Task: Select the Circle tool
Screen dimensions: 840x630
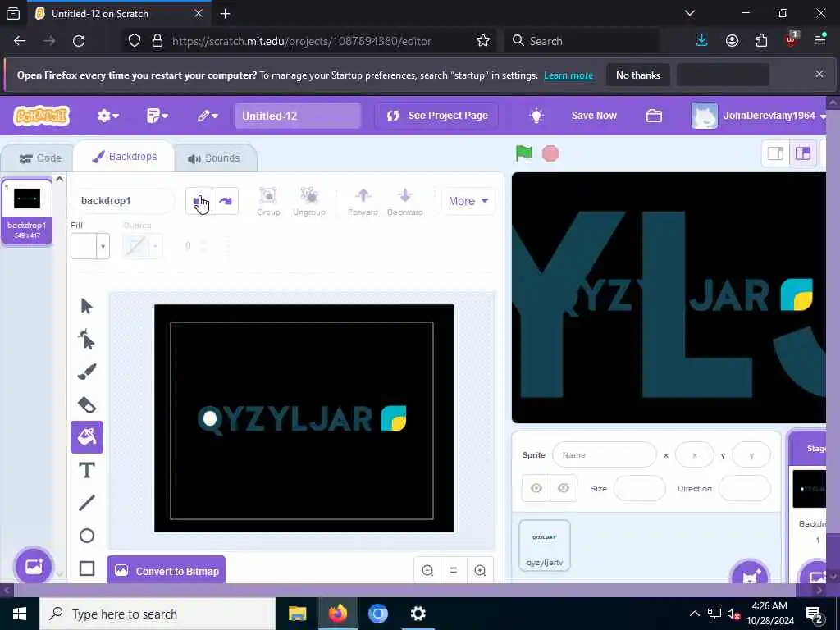Action: click(87, 536)
